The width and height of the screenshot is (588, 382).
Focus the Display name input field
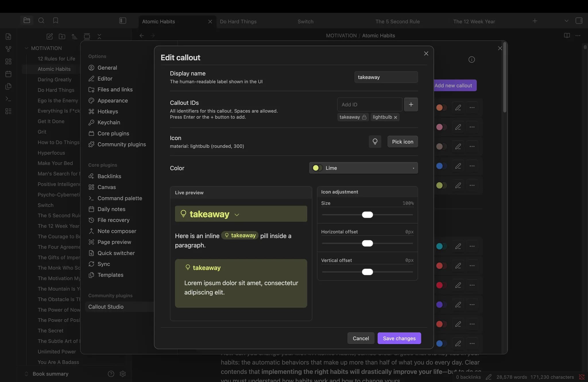click(386, 77)
